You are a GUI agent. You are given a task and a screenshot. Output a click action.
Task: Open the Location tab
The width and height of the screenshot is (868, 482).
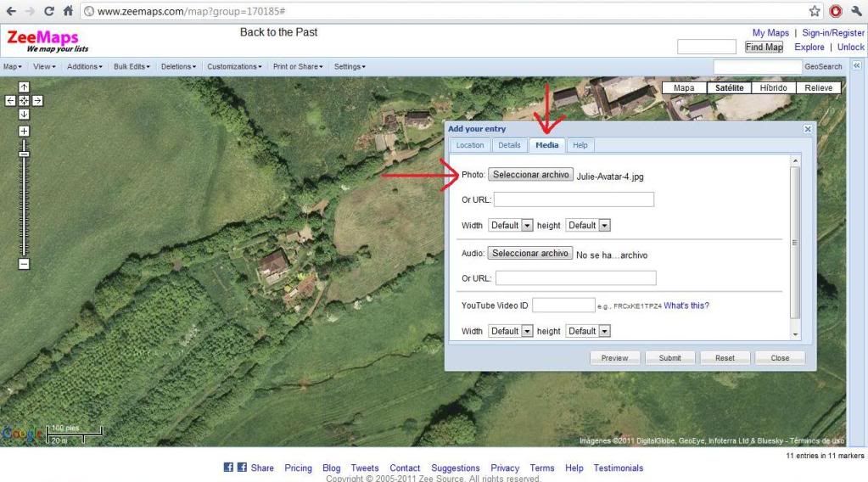pyautogui.click(x=470, y=146)
